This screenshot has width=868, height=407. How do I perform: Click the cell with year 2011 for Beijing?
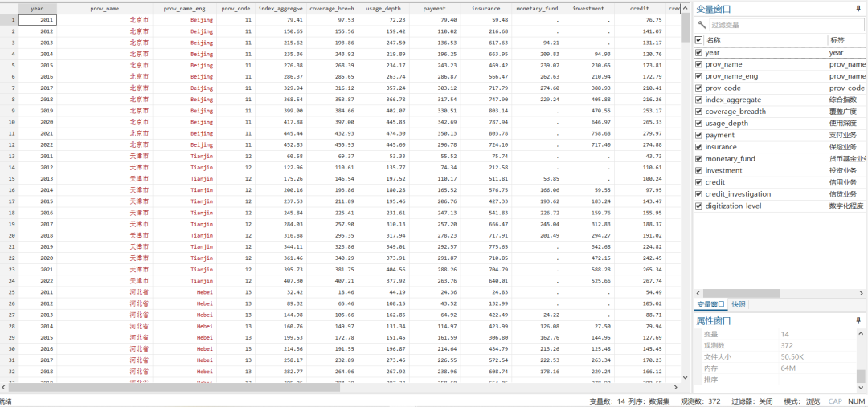coord(37,20)
